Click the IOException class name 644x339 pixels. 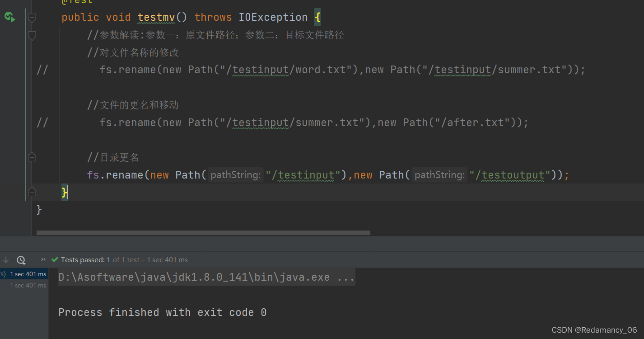(273, 18)
